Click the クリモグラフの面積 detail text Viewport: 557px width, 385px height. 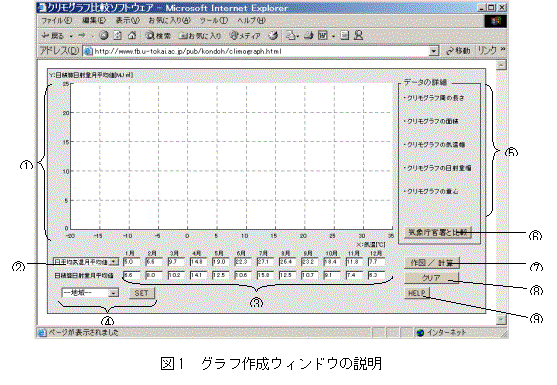[432, 121]
